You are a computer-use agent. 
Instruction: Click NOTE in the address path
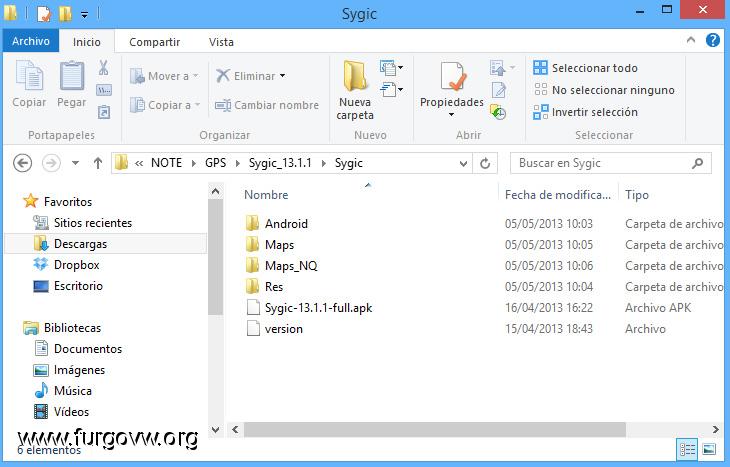click(166, 163)
